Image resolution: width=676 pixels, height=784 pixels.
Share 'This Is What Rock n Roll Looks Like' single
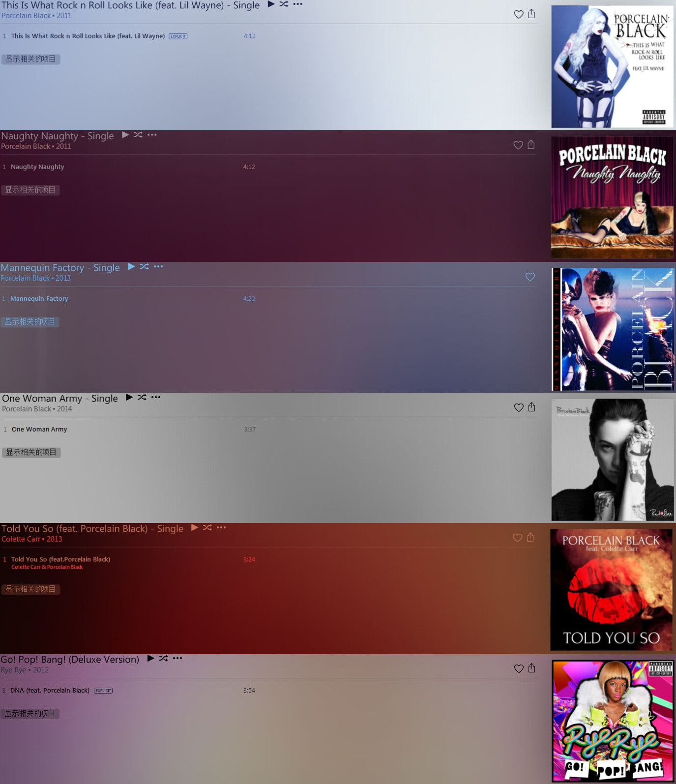click(531, 14)
